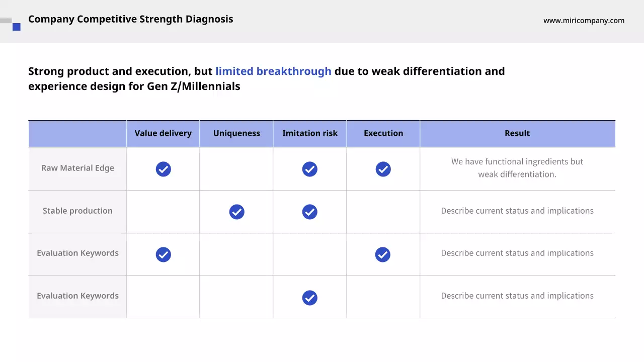The height and width of the screenshot is (362, 644).
Task: Select the Imitation risk column header
Action: coord(309,133)
